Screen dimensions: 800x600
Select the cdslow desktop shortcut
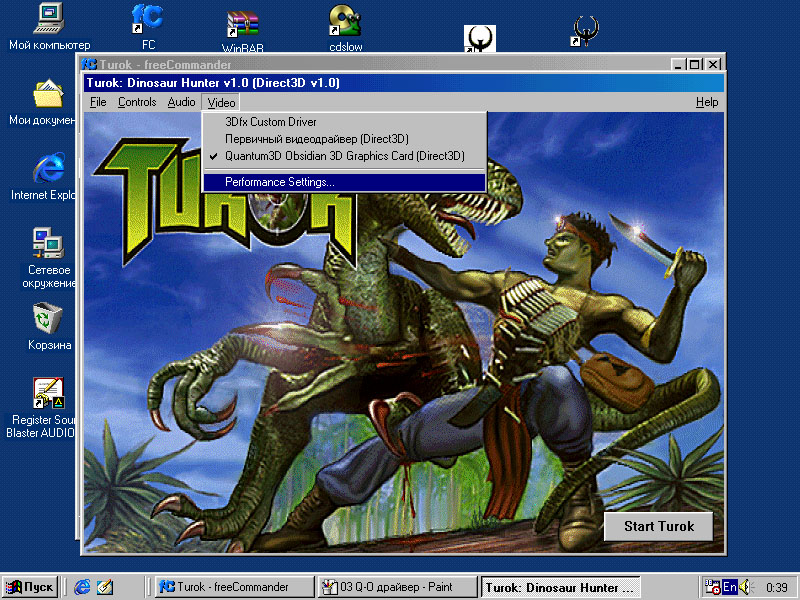(x=346, y=29)
